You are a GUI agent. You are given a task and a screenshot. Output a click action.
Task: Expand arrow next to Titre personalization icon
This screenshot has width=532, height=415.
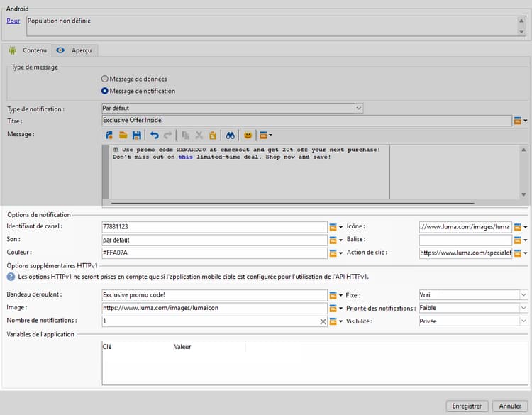tap(525, 121)
